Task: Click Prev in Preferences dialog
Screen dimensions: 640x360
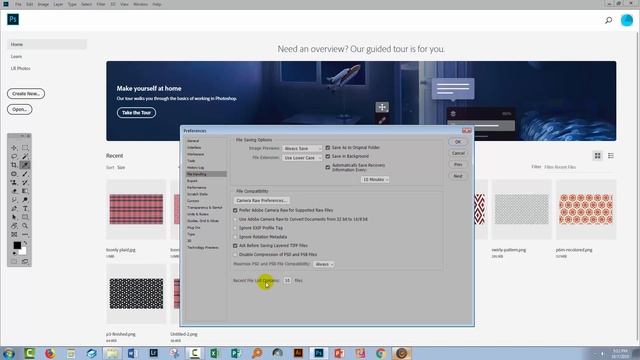Action: pos(458,164)
